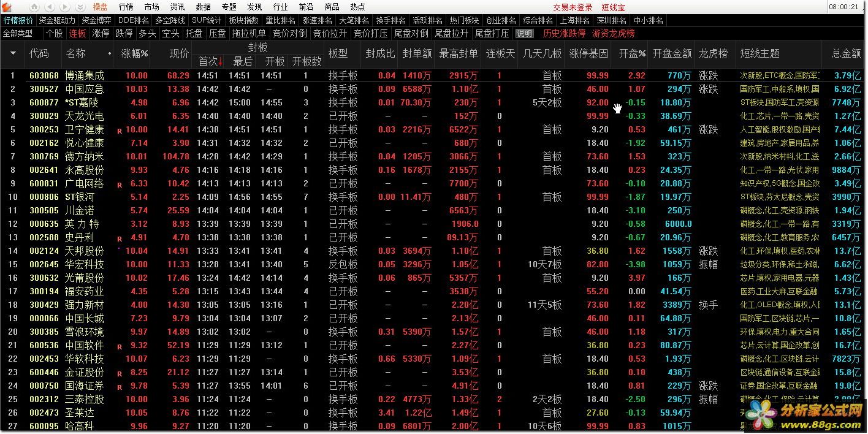Sort by the 总金额 column header
Screen dimensions: 868x434
point(846,54)
